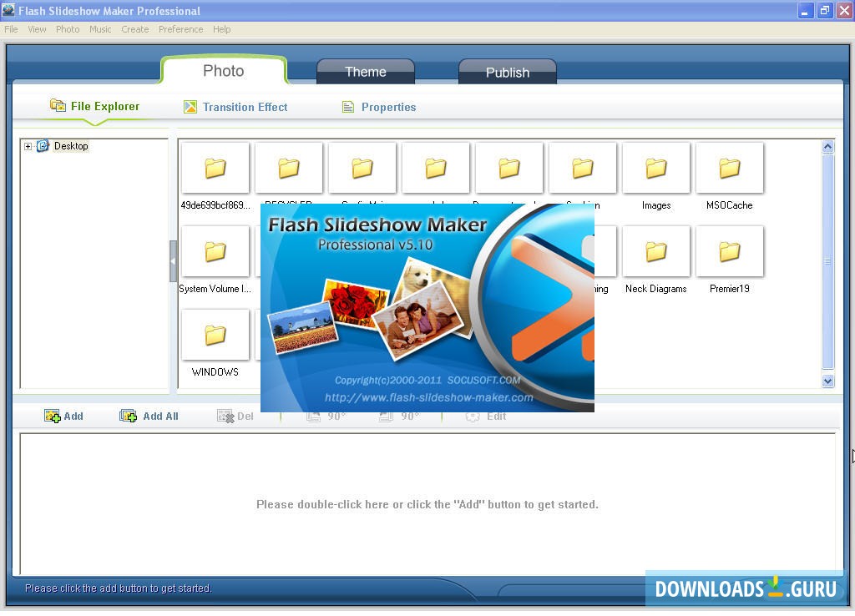Viewport: 855px width, 616px height.
Task: Open the File menu
Action: 11,29
